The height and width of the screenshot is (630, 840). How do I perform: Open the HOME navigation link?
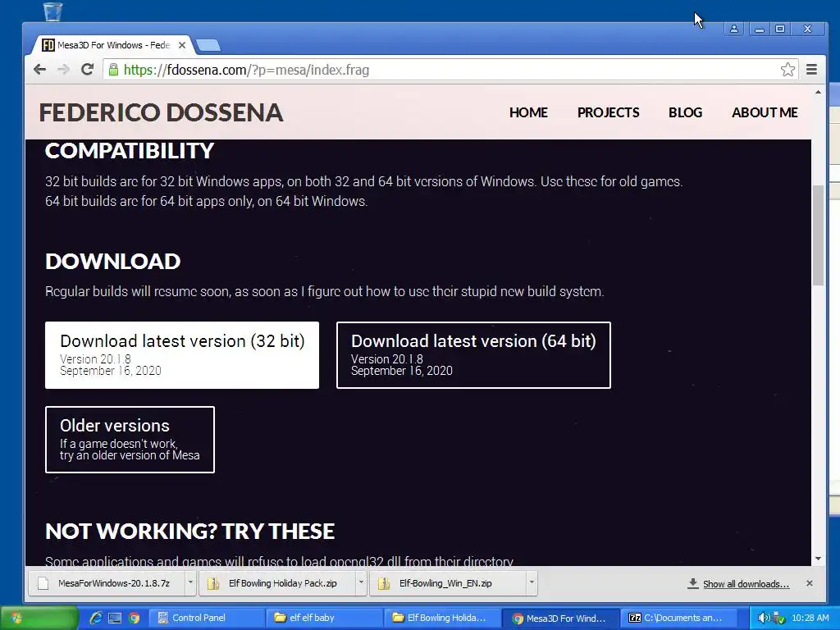pyautogui.click(x=528, y=112)
